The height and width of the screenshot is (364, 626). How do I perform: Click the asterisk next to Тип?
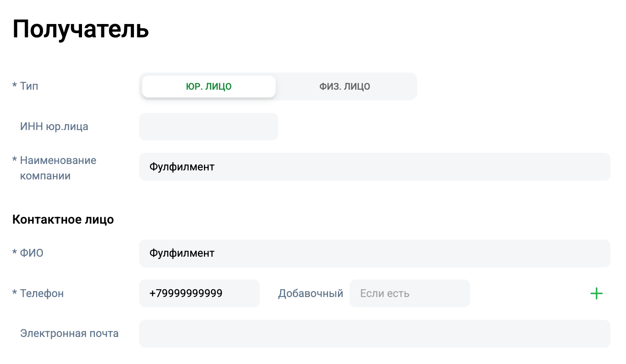point(15,85)
